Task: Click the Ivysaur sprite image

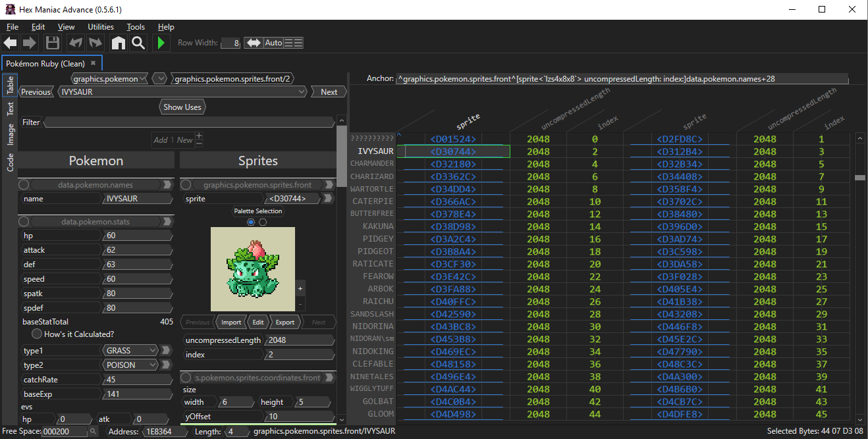Action: [253, 269]
